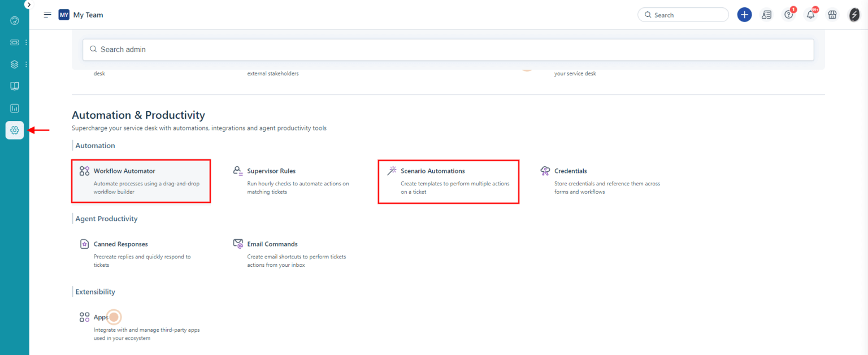The height and width of the screenshot is (355, 868).
Task: Open the user profile avatar menu
Action: click(x=854, y=15)
